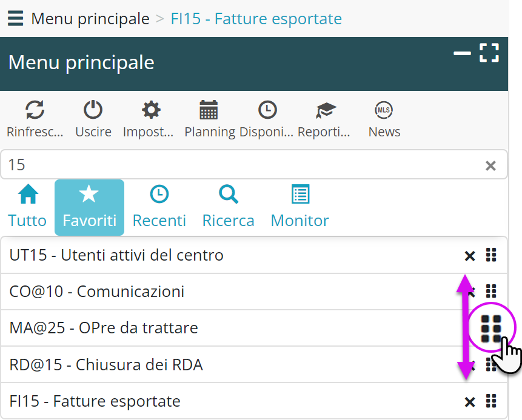Open the MLS News icon
Screen dimensions: 522x420
click(384, 110)
